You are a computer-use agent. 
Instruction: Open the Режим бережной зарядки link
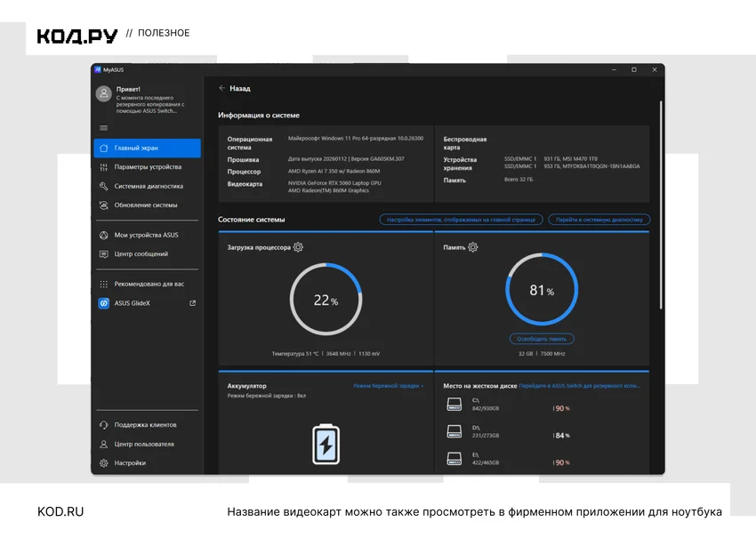click(388, 386)
